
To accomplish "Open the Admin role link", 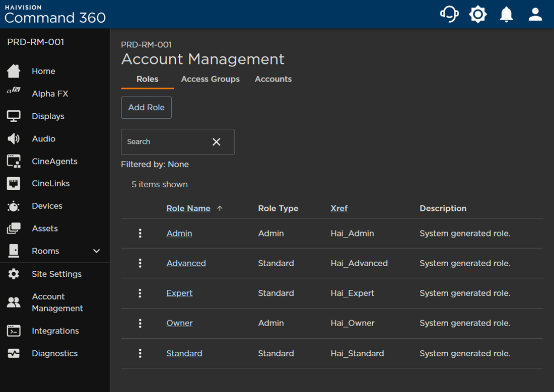I will click(x=179, y=233).
